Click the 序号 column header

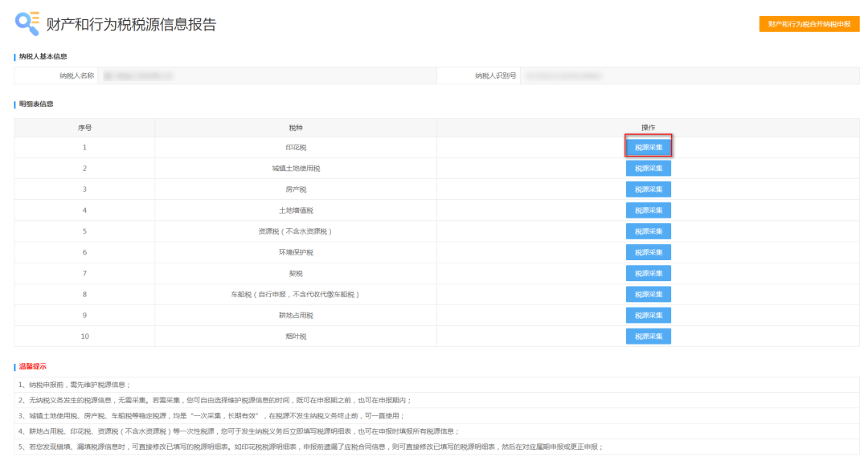tap(84, 128)
